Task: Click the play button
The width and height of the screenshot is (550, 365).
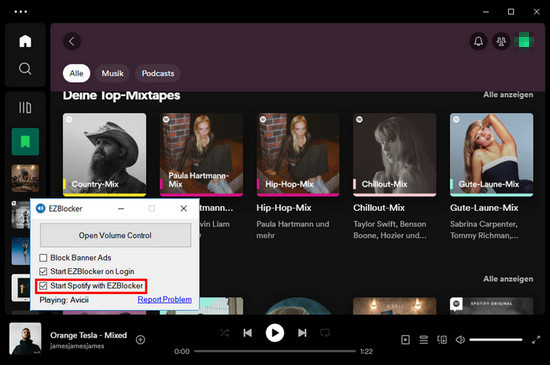Action: 275,333
